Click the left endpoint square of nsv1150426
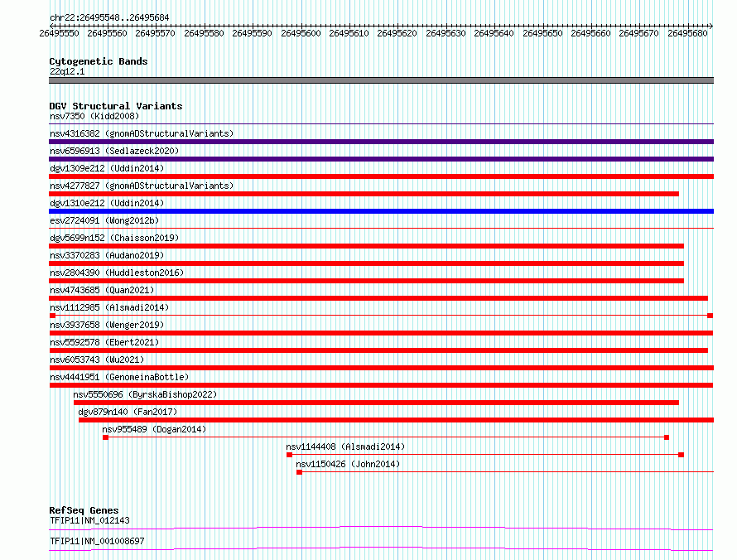This screenshot has height=560, width=737. tap(300, 472)
